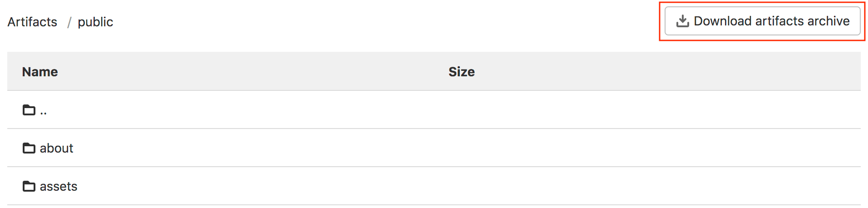The image size is (868, 208).
Task: Click the Name column header
Action: point(40,72)
